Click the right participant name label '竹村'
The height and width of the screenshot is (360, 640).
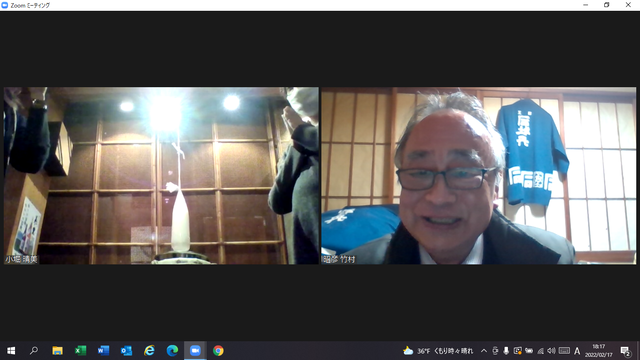[x=339, y=259]
